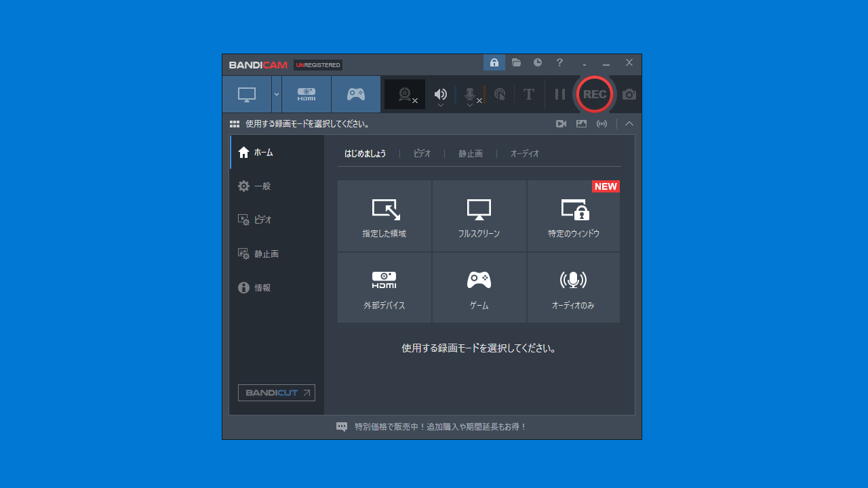Open the ホーム sidebar section
This screenshot has width=868, height=488.
[x=277, y=152]
